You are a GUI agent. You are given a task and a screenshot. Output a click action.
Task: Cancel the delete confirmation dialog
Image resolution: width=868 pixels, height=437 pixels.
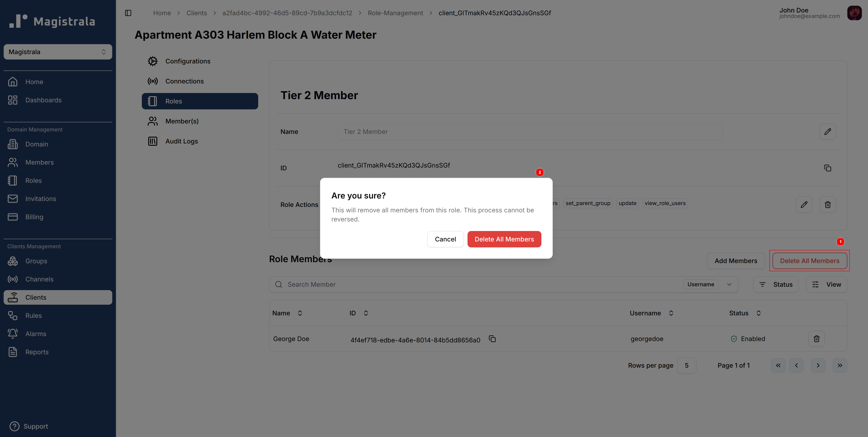click(445, 239)
